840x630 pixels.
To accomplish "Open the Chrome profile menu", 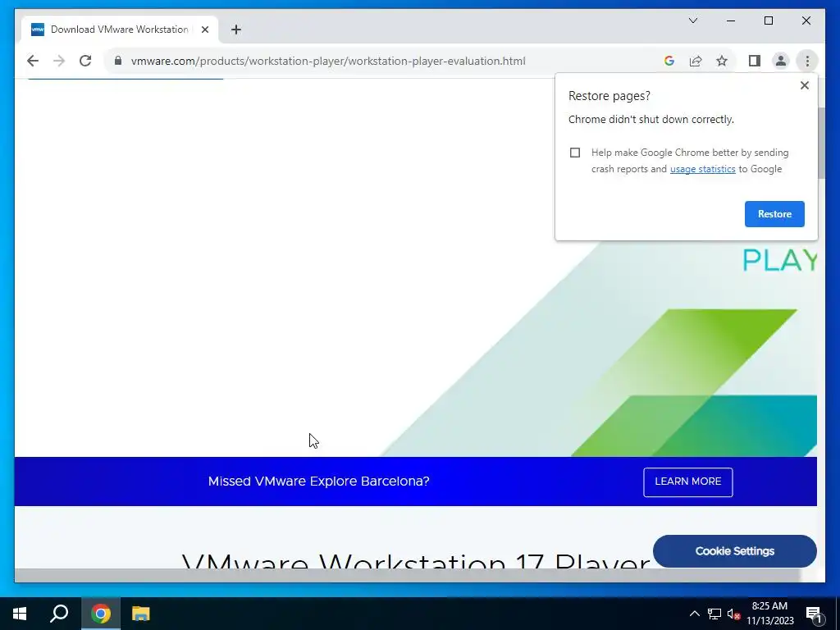I will tap(781, 61).
